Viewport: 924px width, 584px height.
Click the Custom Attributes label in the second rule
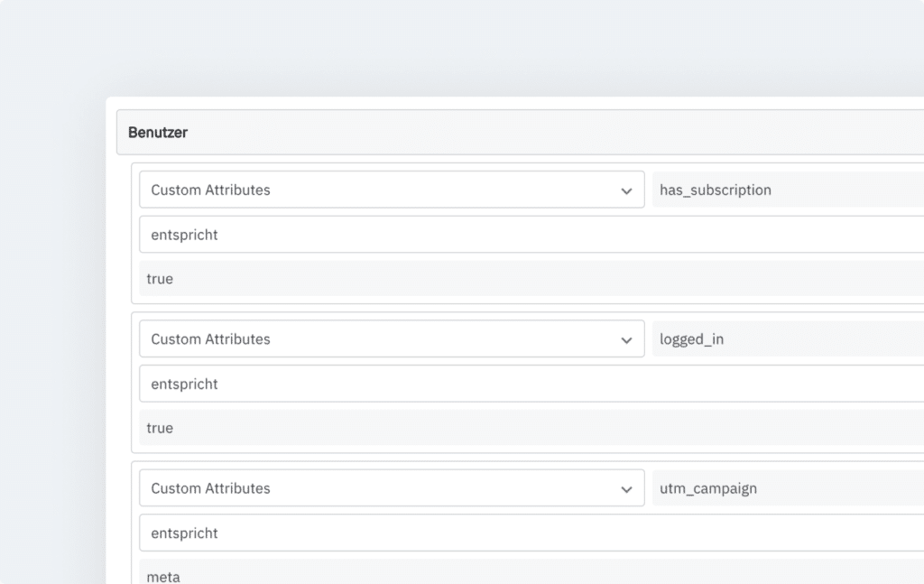pos(210,339)
